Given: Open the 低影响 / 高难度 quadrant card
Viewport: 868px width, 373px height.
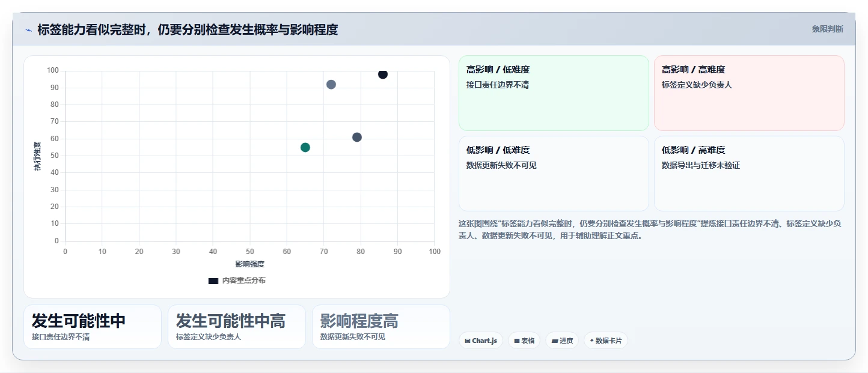Looking at the screenshot, I should 749,174.
